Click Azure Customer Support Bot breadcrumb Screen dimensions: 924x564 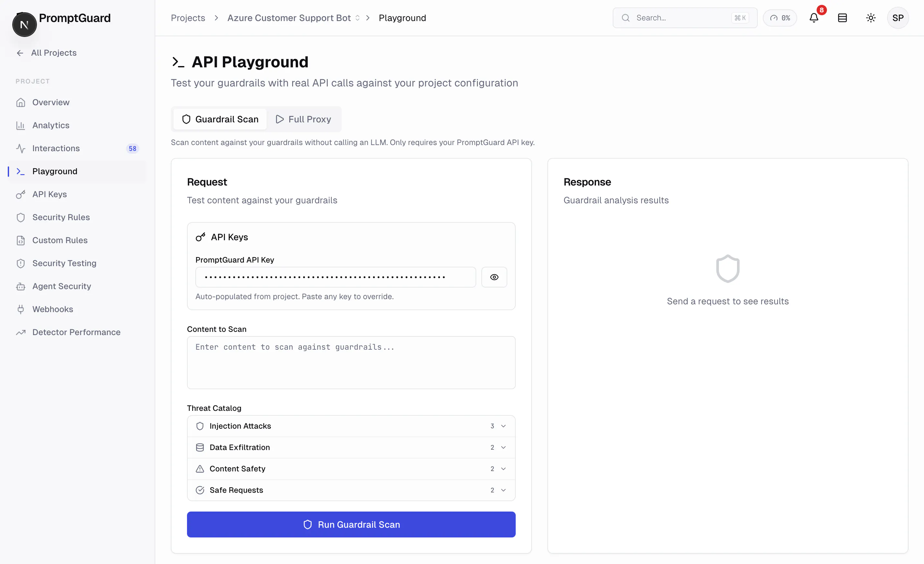pyautogui.click(x=289, y=17)
